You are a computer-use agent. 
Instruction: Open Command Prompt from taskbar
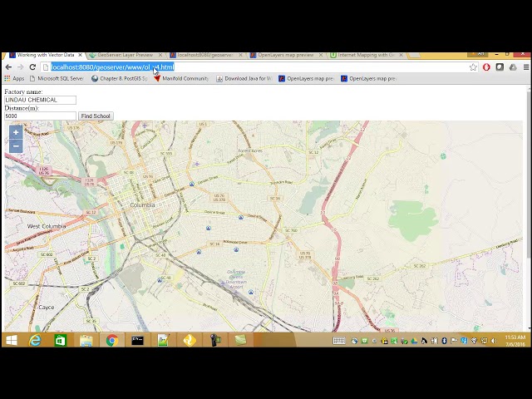click(137, 340)
